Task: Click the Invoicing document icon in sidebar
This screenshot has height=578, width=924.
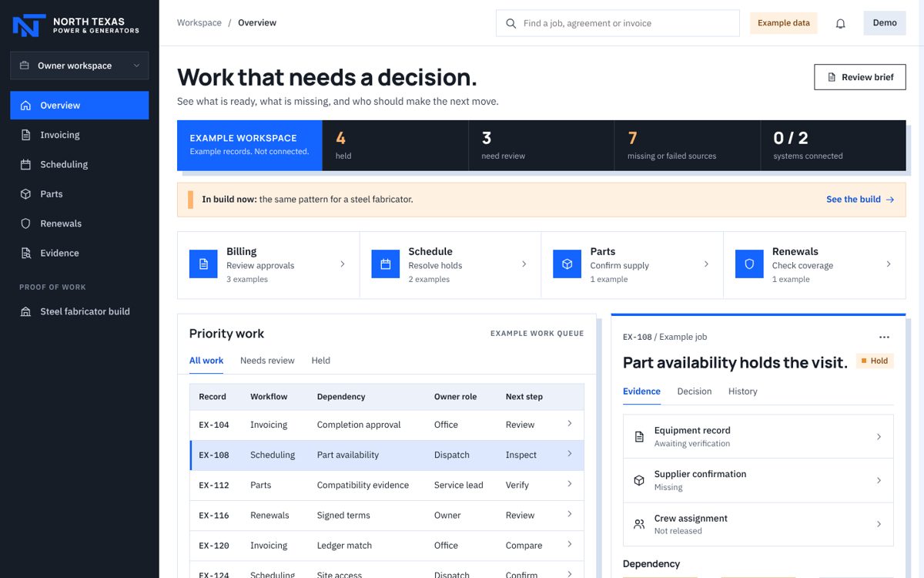Action: pyautogui.click(x=25, y=135)
